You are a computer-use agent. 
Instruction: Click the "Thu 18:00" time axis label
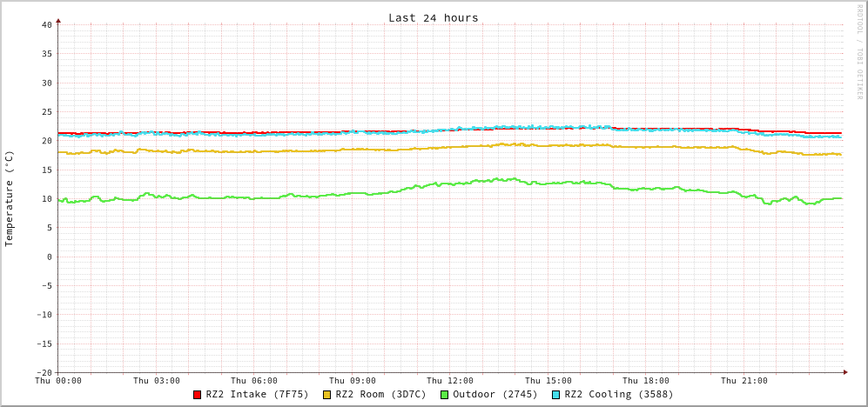(x=646, y=381)
